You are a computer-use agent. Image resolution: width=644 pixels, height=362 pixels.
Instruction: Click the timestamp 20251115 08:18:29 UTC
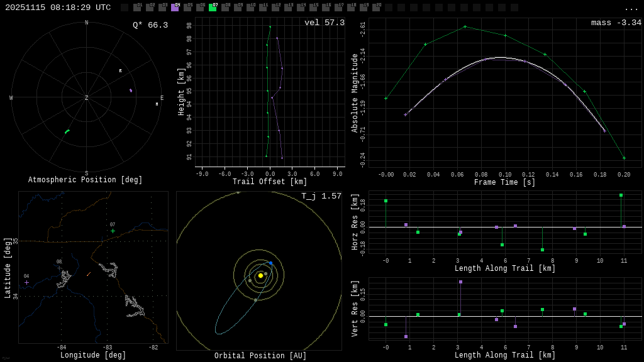(x=58, y=8)
